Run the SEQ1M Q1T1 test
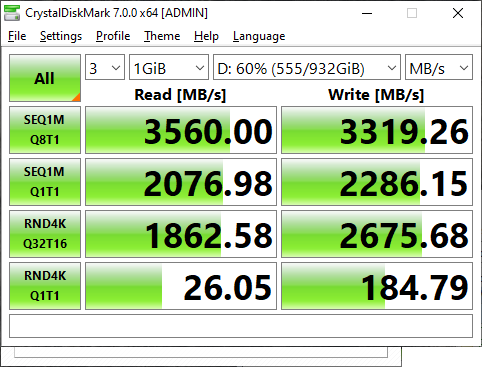This screenshot has height=367, width=482. pos(45,182)
